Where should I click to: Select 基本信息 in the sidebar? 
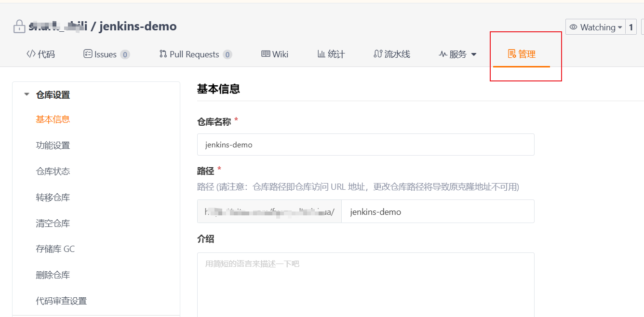(52, 119)
